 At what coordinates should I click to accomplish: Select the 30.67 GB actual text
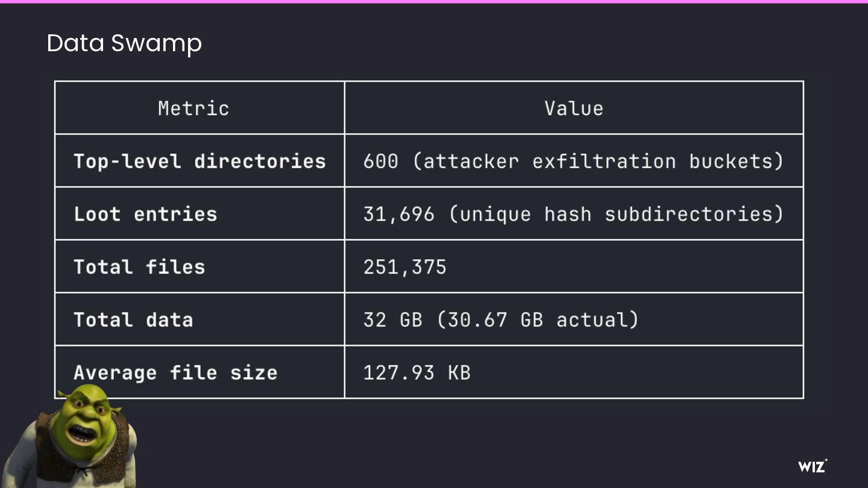tap(537, 319)
